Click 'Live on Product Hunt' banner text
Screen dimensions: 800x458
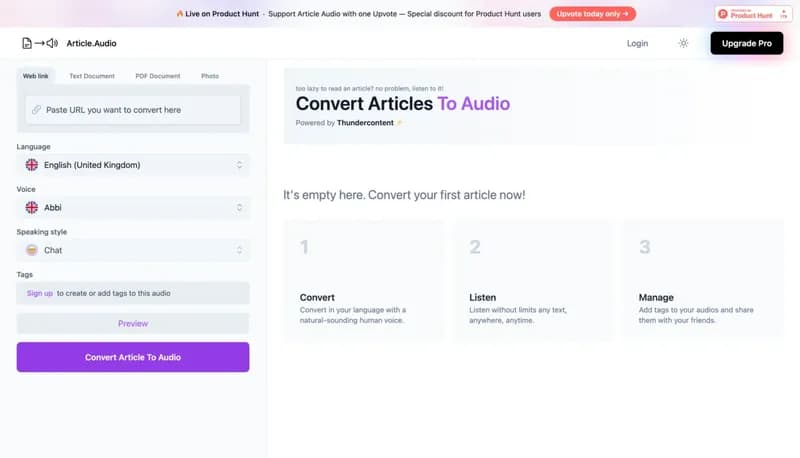point(222,14)
